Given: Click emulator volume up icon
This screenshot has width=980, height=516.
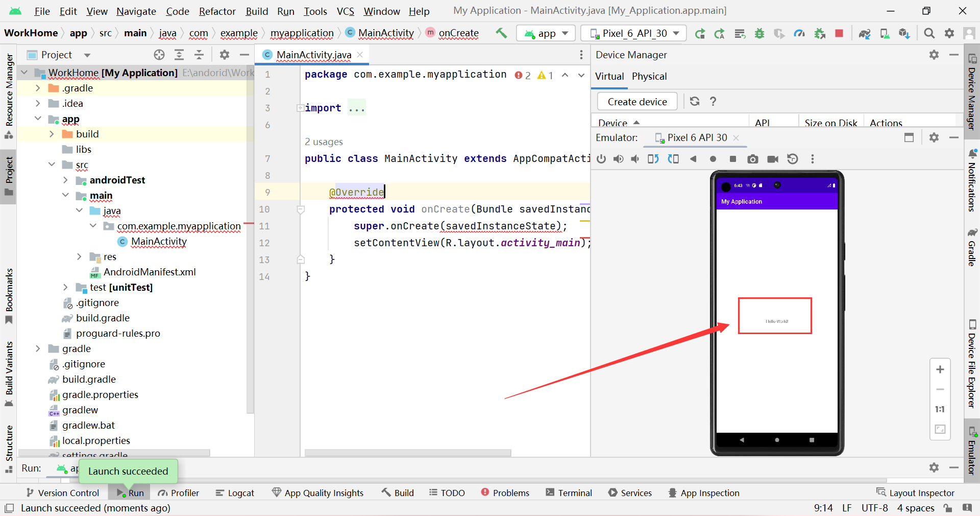Looking at the screenshot, I should [x=618, y=159].
